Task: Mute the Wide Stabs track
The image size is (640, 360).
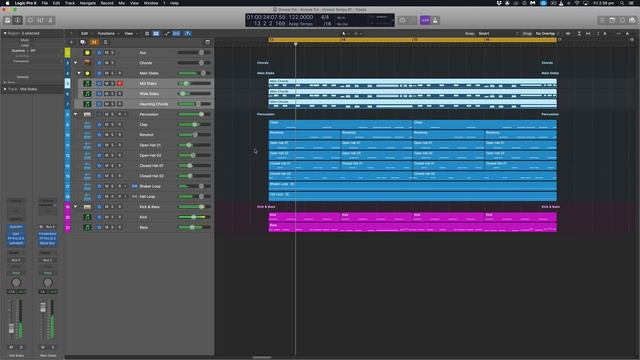Action: coord(107,93)
